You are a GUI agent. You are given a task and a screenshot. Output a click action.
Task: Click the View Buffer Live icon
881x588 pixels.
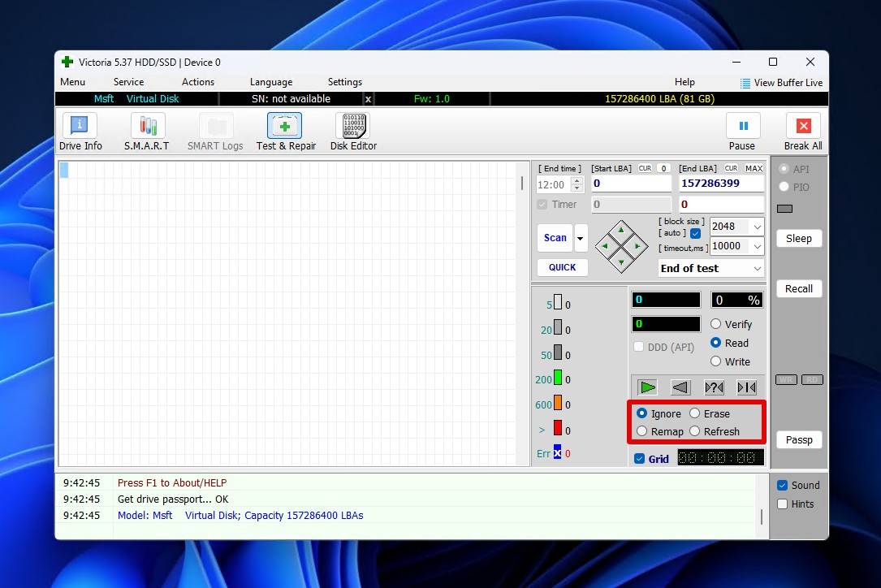tap(745, 83)
